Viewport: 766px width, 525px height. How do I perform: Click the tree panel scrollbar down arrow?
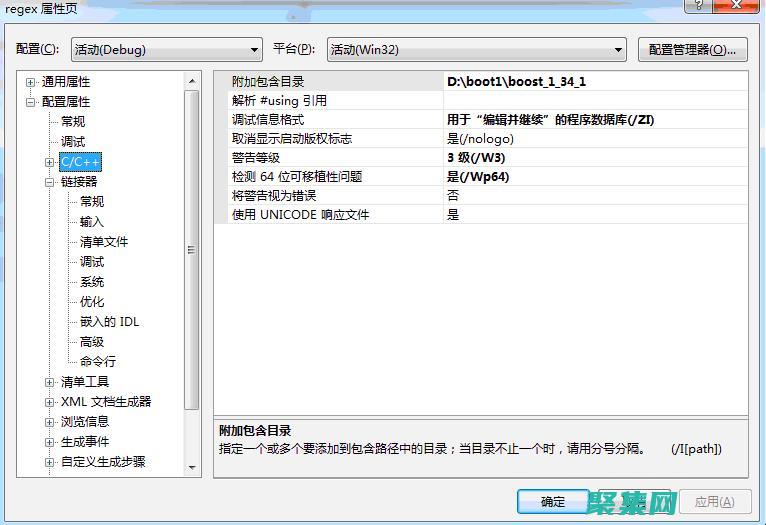coord(192,466)
